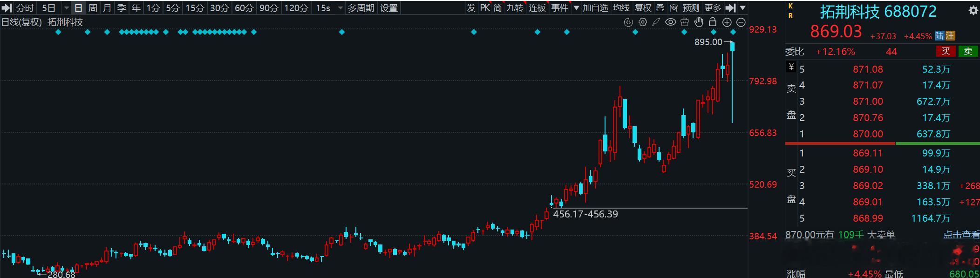This screenshot has height=278, width=980.
Task: Click the chart gear settings icon
Action: pos(643,22)
